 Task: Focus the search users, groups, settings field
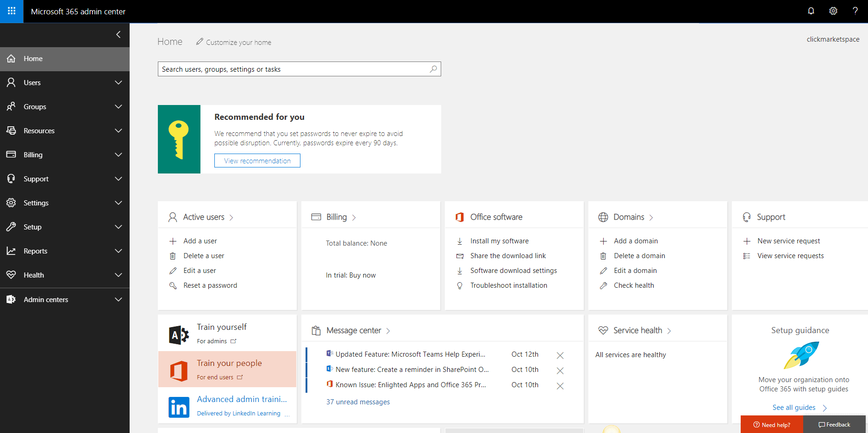click(300, 69)
